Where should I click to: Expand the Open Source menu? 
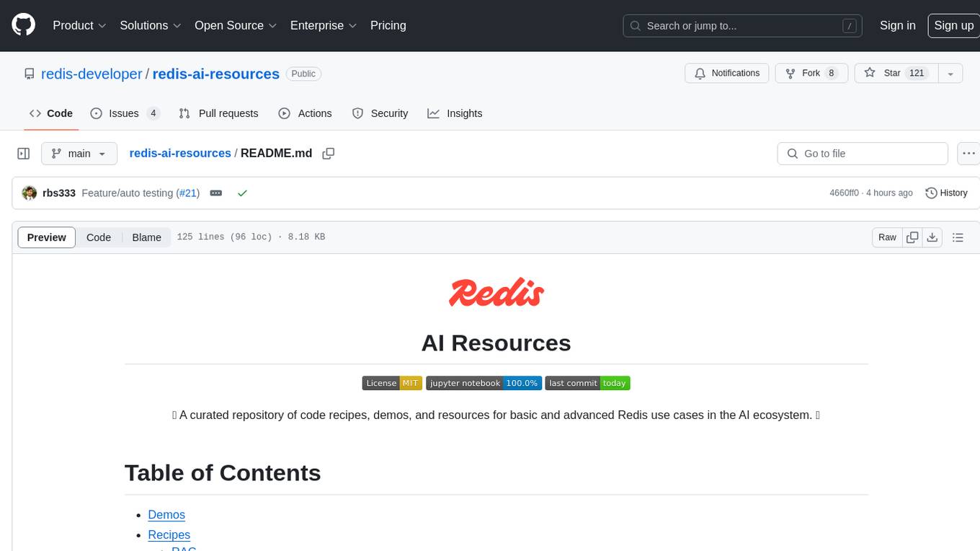[x=236, y=25]
